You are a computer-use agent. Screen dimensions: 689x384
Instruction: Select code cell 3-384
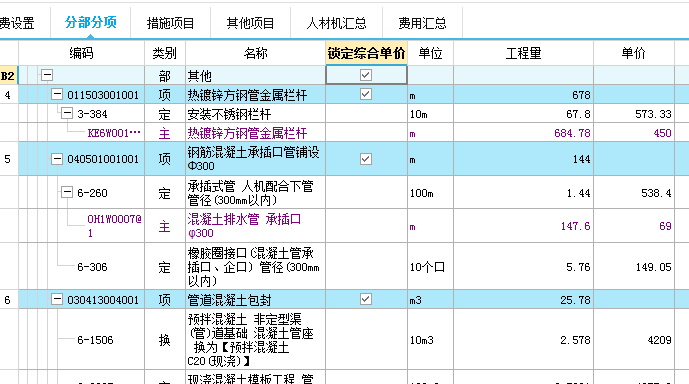coord(92,114)
